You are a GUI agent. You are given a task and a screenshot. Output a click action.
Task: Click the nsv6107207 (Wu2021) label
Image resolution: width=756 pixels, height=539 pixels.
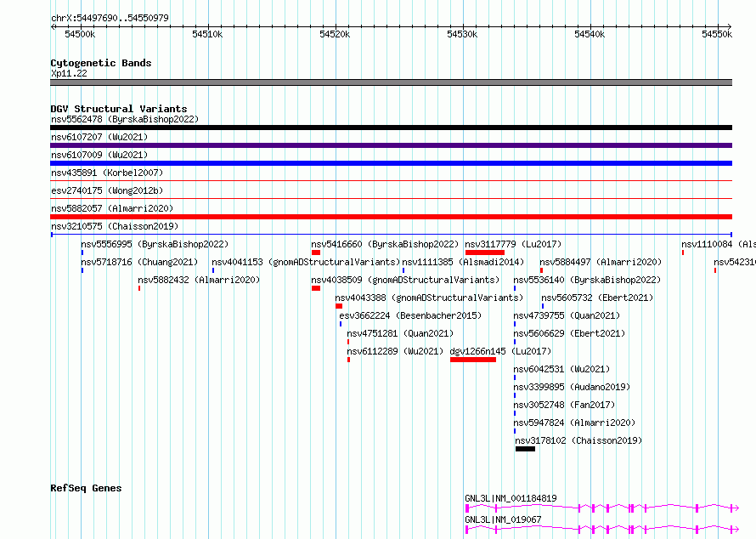tap(99, 137)
